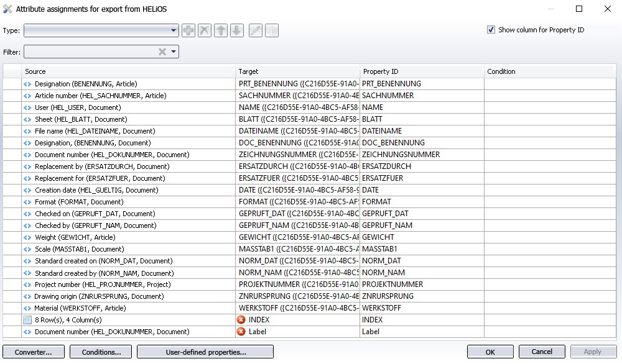Image resolution: width=622 pixels, height=364 pixels.
Task: Sort by the Source column header
Action: 128,71
